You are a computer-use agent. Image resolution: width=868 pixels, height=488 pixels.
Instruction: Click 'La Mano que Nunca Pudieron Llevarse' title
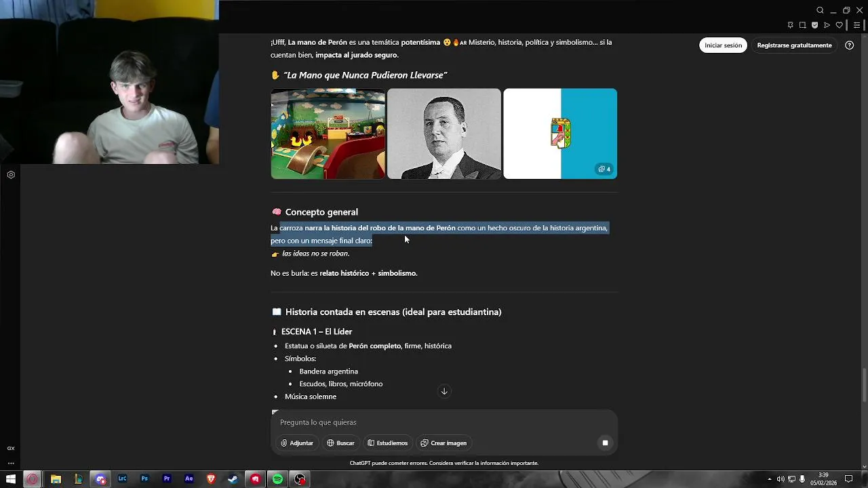click(366, 75)
